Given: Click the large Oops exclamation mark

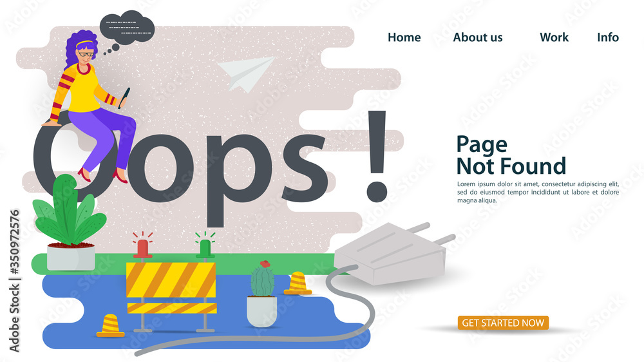Looking at the screenshot, I should click(x=377, y=156).
